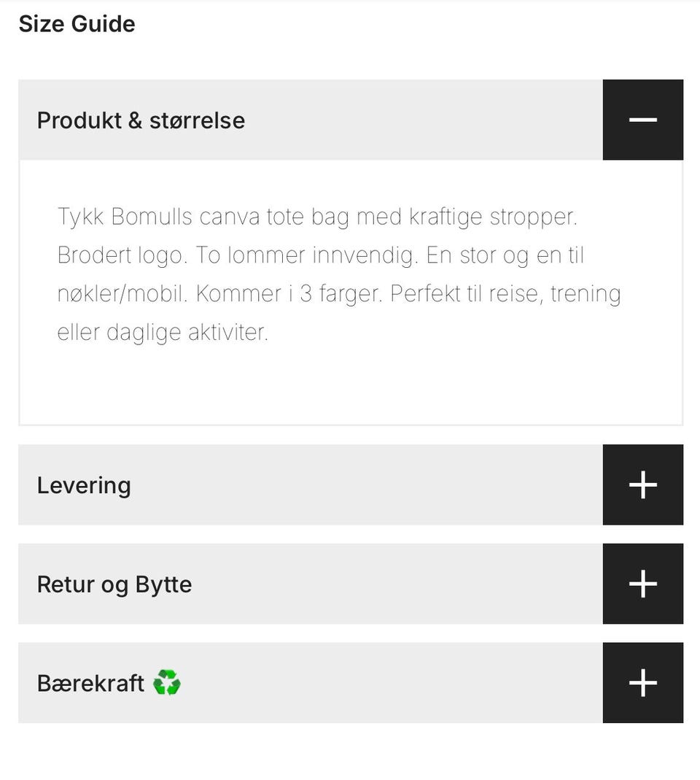
Task: Click the plus icon beside Levering
Action: coord(642,484)
